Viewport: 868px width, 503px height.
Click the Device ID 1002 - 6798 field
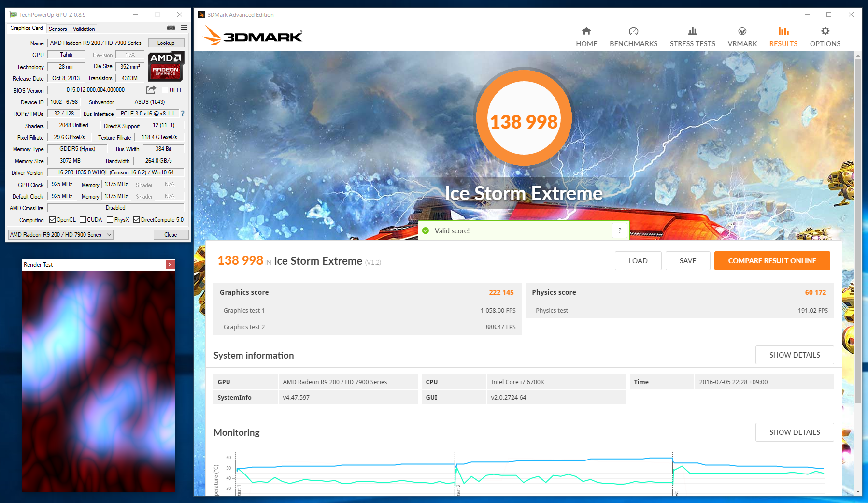(64, 102)
